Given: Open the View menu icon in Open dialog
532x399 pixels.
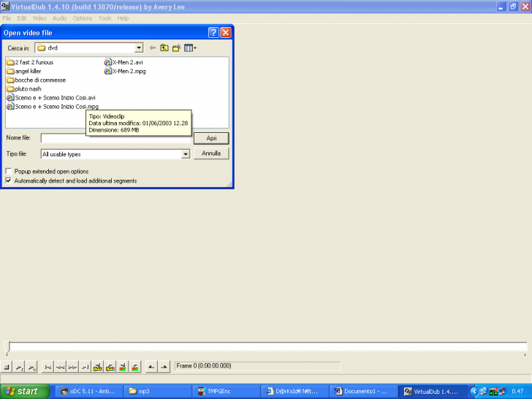Looking at the screenshot, I should [x=190, y=47].
